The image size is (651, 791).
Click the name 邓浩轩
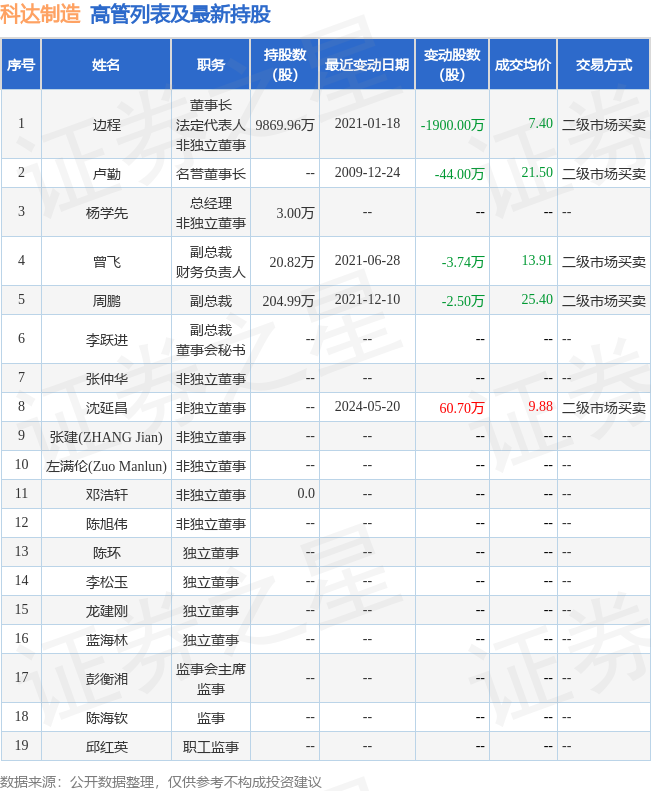pos(106,495)
